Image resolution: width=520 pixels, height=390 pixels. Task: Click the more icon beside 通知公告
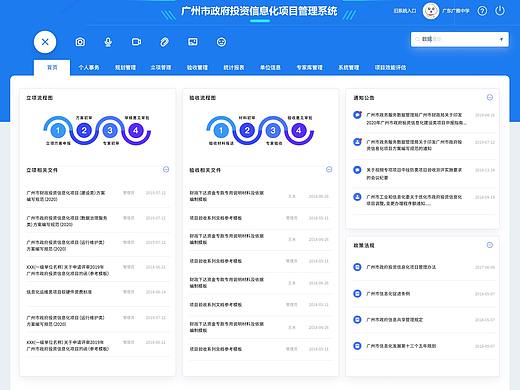[x=490, y=97]
